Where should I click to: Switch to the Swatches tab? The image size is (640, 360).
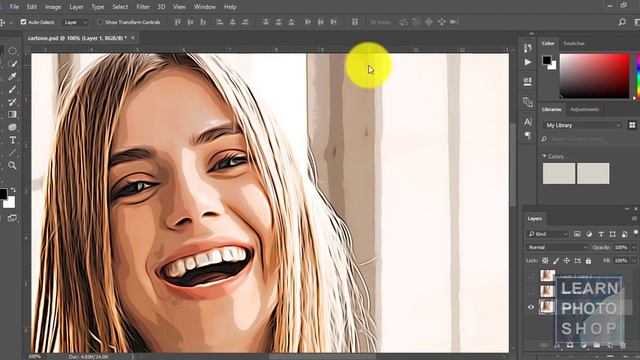pyautogui.click(x=574, y=43)
